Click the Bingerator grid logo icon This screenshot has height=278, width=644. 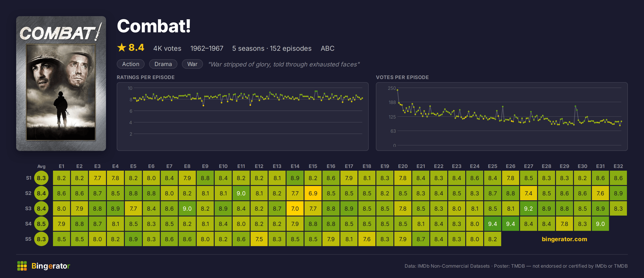[22, 266]
